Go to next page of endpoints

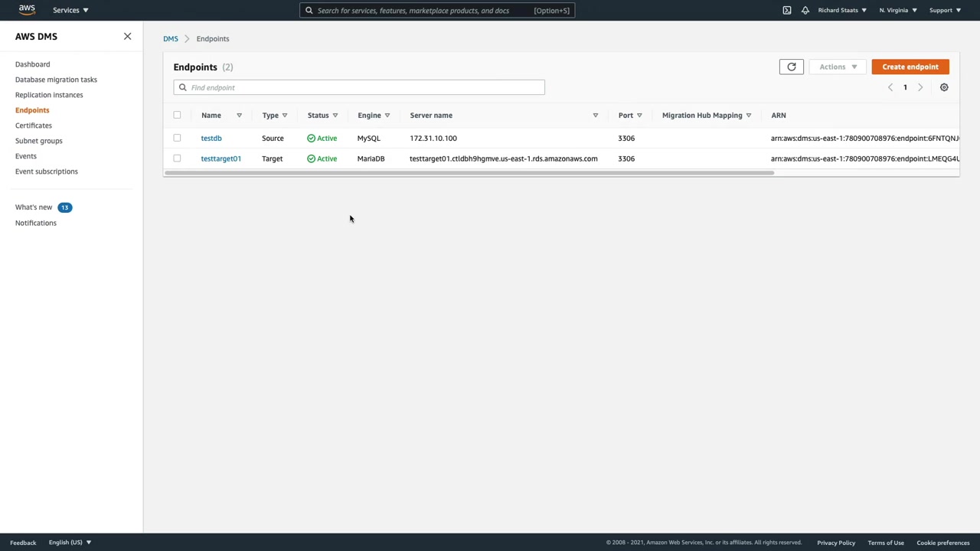point(920,87)
